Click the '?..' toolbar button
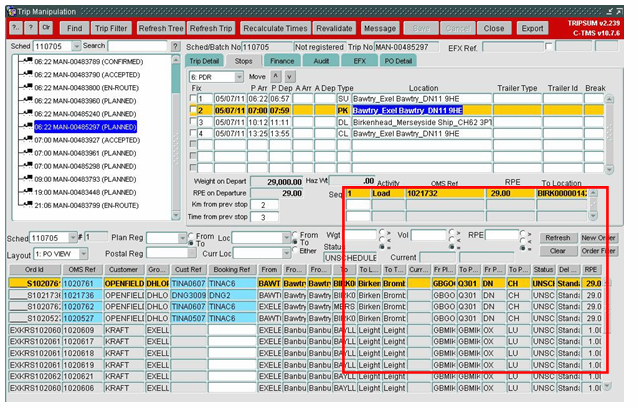Screen dimensions: 639x409 point(15,28)
